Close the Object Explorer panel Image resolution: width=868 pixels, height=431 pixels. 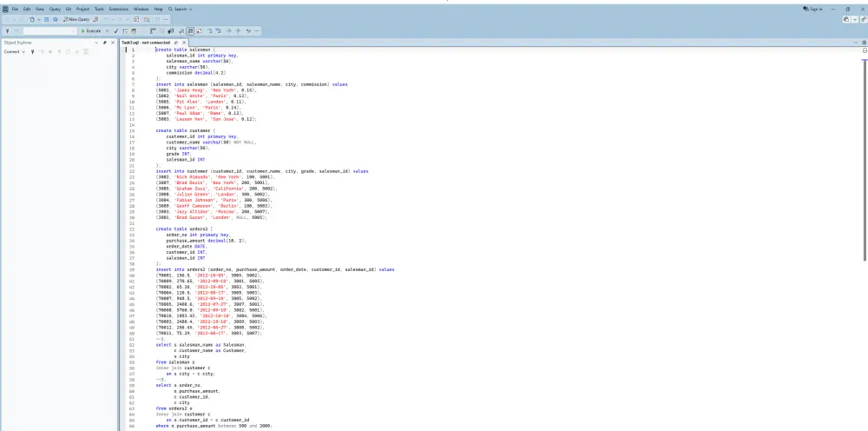click(113, 43)
